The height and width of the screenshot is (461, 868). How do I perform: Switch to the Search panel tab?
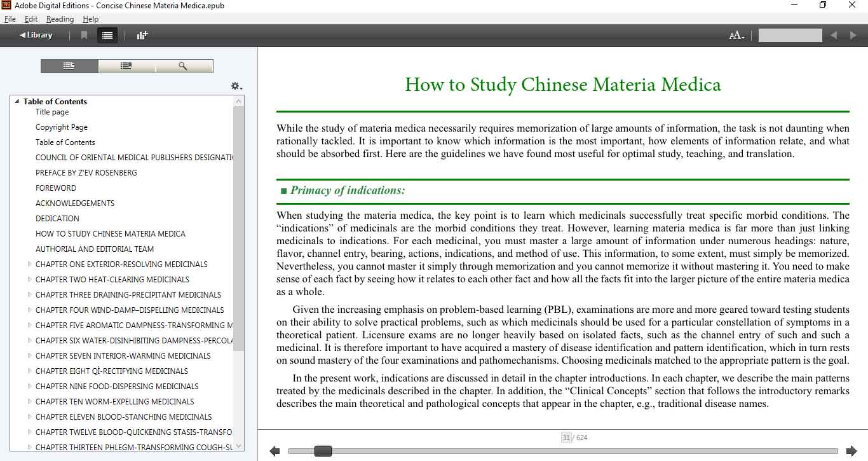pyautogui.click(x=184, y=66)
